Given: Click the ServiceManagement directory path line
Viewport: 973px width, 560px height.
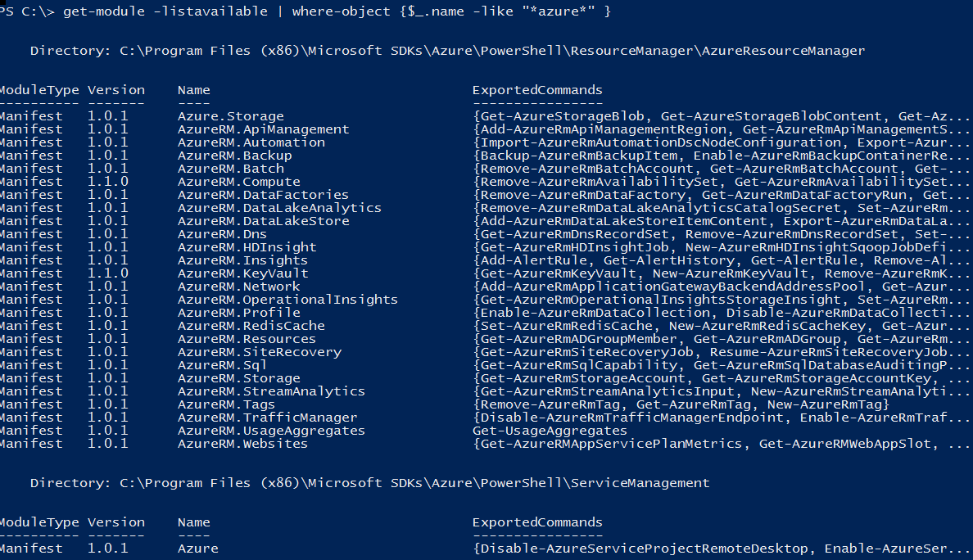Looking at the screenshot, I should pyautogui.click(x=369, y=483).
